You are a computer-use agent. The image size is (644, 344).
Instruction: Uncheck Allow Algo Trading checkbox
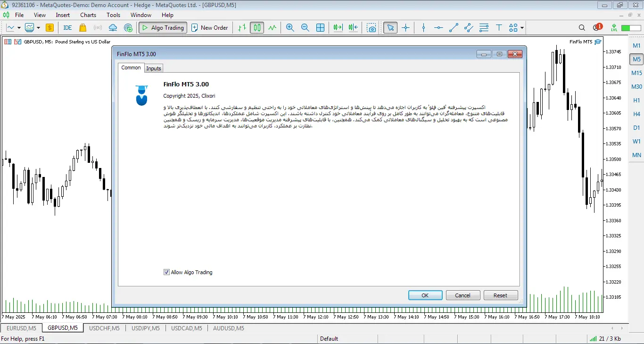tap(166, 272)
